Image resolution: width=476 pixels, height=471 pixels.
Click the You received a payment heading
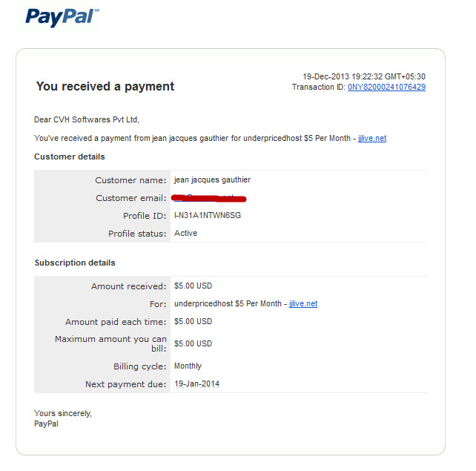coord(105,87)
